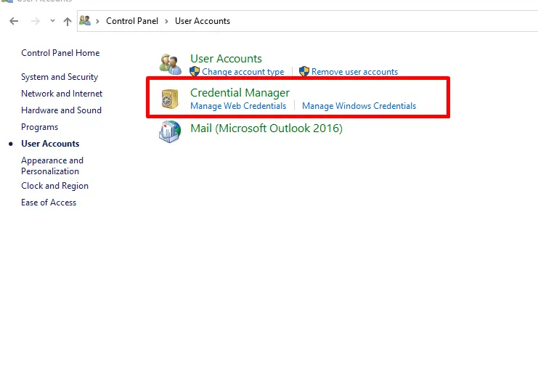The height and width of the screenshot is (392, 538).
Task: Expand the chevron after Control Panel breadcrumb
Action: [168, 21]
